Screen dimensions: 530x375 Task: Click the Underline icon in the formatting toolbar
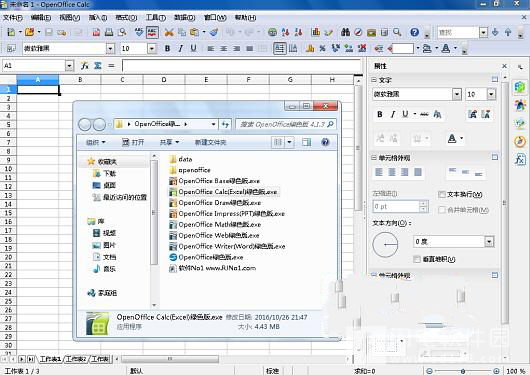tap(193, 48)
